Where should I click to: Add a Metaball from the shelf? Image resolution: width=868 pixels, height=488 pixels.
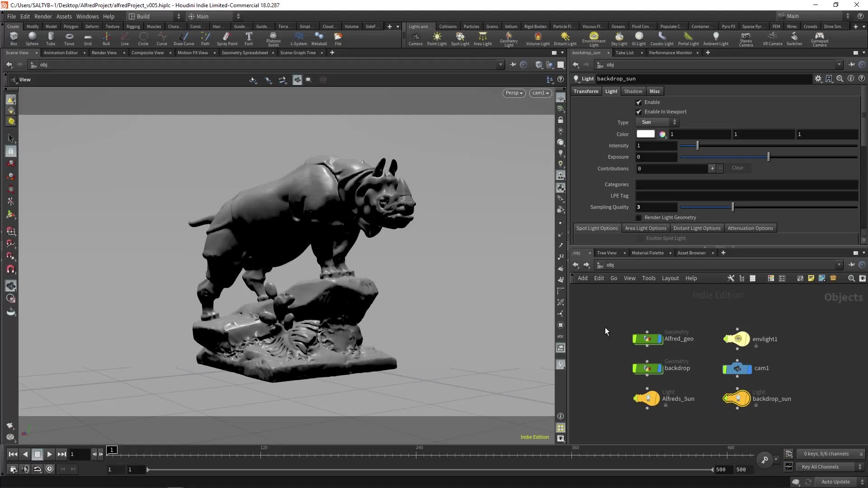click(319, 39)
